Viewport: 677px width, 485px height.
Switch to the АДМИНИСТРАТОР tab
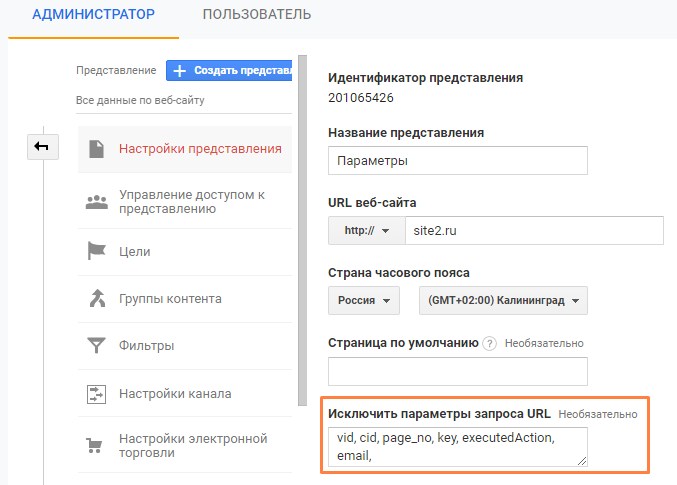pos(93,14)
